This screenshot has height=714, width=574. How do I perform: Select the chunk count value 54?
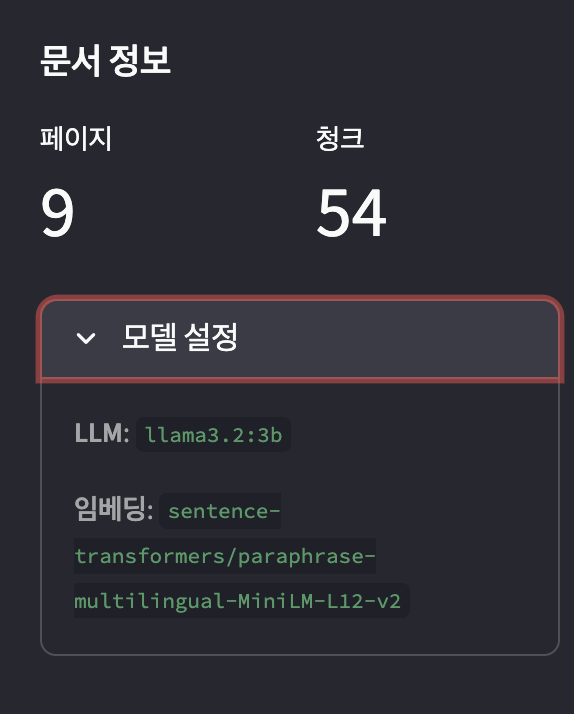click(351, 212)
